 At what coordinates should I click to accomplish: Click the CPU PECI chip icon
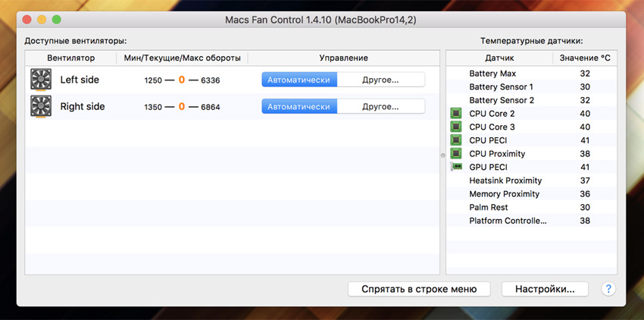456,140
